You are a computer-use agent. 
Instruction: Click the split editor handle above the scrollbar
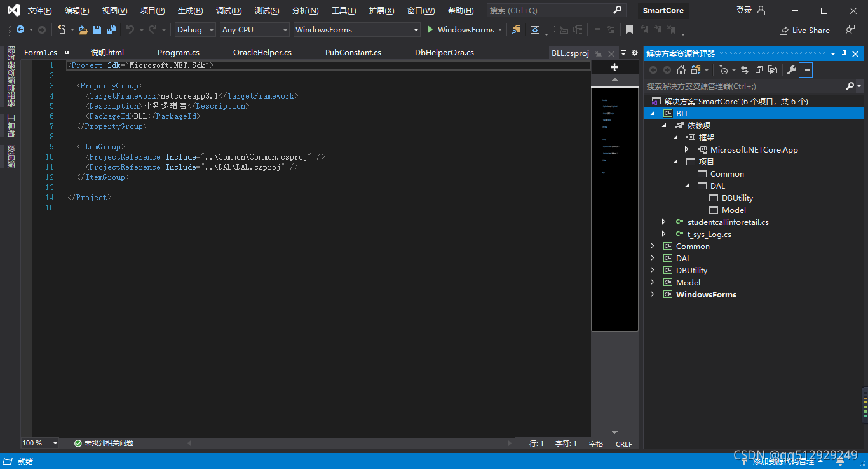click(614, 67)
